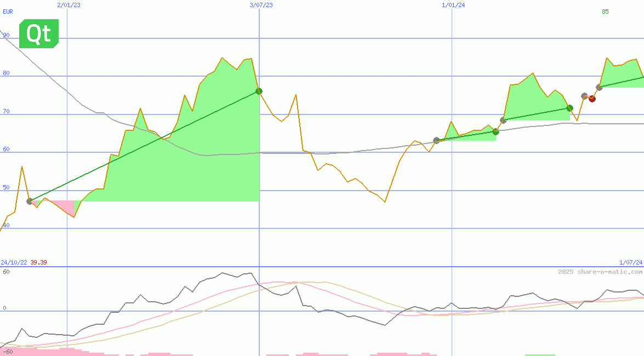Select the red 39.39 starting price value
The width and height of the screenshot is (644, 356).
pyautogui.click(x=38, y=262)
